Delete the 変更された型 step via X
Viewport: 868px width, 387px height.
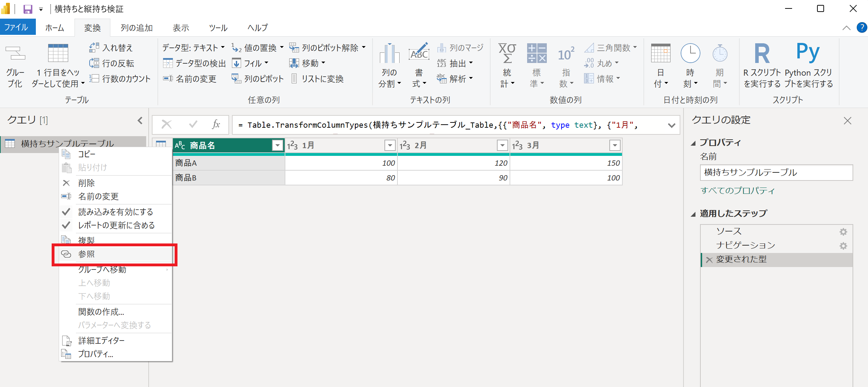click(x=709, y=260)
